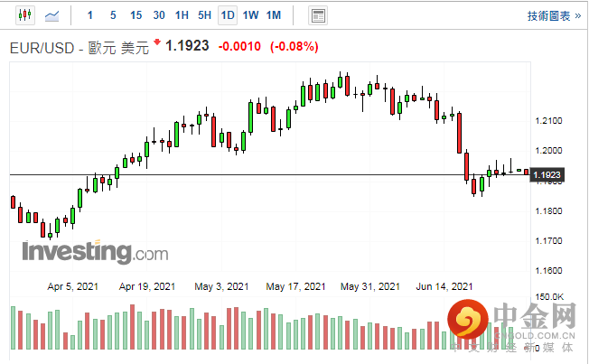589x364 pixels.
Task: Switch to the 1H timeframe
Action: pos(182,15)
